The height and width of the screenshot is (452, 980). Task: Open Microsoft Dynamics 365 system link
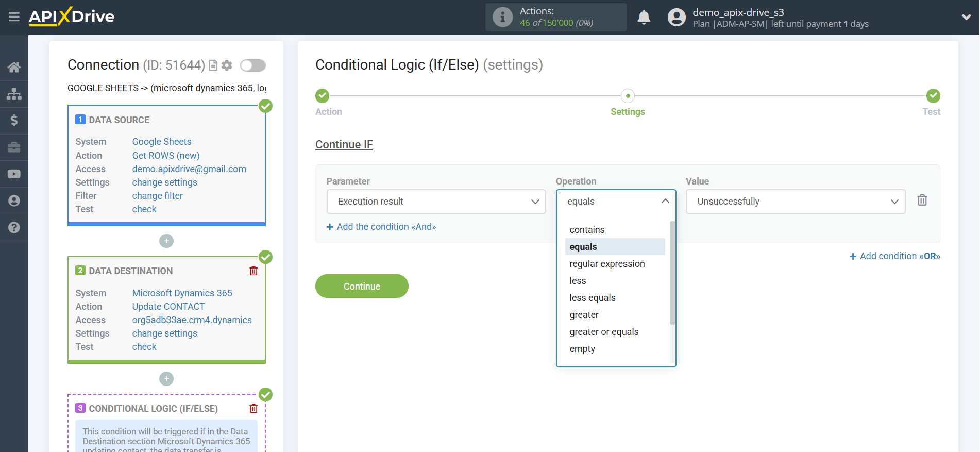click(182, 293)
